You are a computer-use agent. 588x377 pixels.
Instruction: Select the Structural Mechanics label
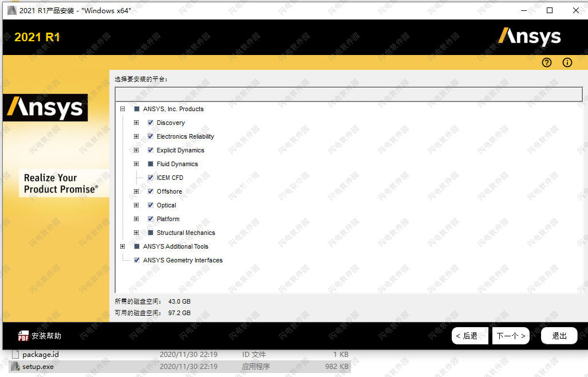pyautogui.click(x=186, y=233)
